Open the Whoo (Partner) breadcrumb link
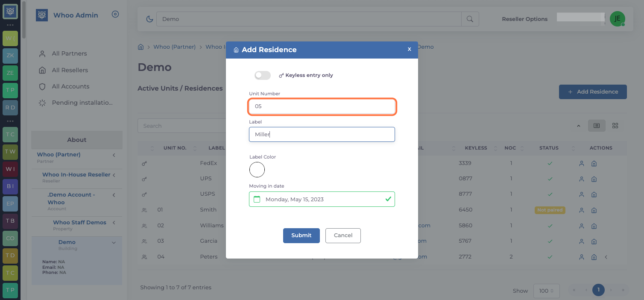The height and width of the screenshot is (300, 644). pos(174,47)
